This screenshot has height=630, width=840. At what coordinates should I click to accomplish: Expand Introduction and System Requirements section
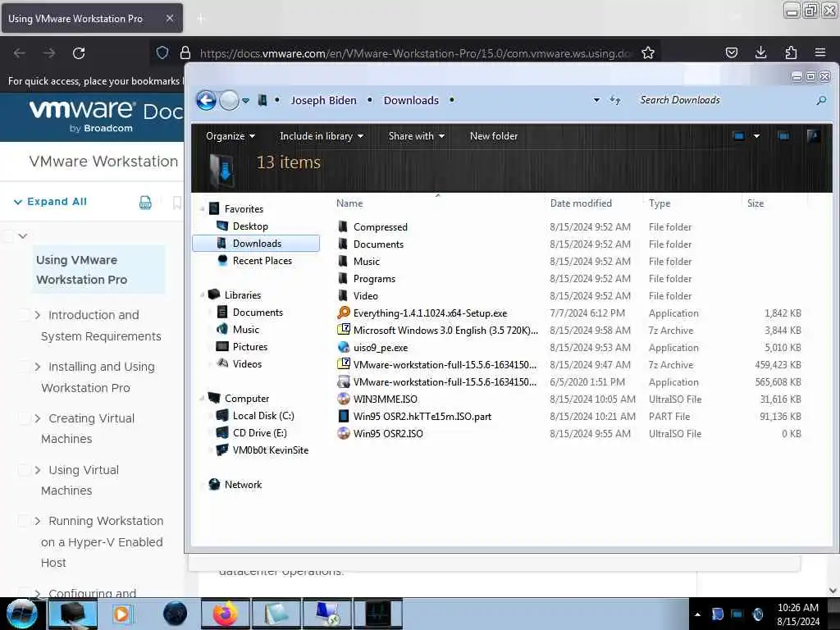[38, 315]
